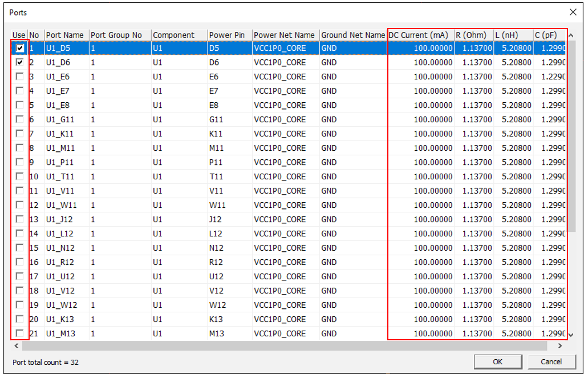The height and width of the screenshot is (378, 588).
Task: Click the vertical scrollbar down arrow
Action: (x=572, y=335)
